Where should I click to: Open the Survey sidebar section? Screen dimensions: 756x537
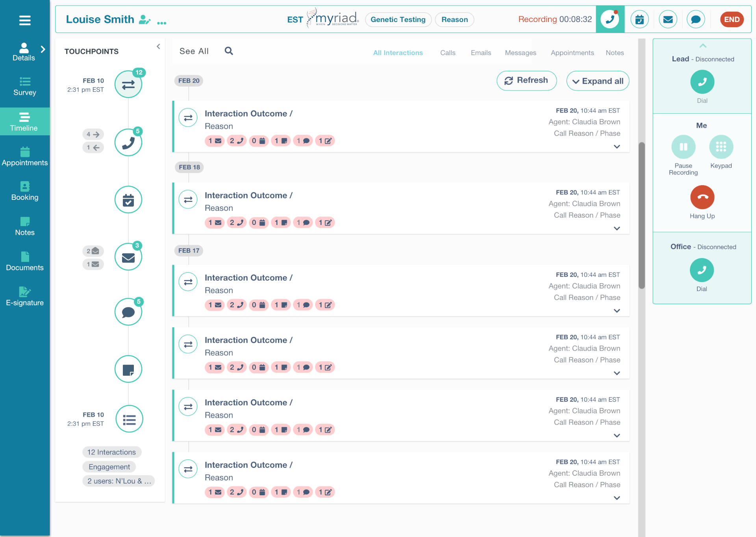[x=25, y=87]
